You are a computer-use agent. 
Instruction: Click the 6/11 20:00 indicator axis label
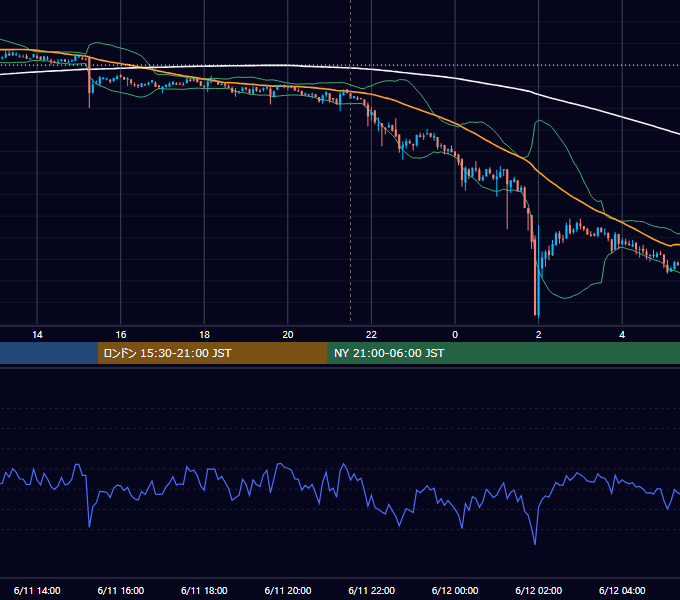click(288, 590)
